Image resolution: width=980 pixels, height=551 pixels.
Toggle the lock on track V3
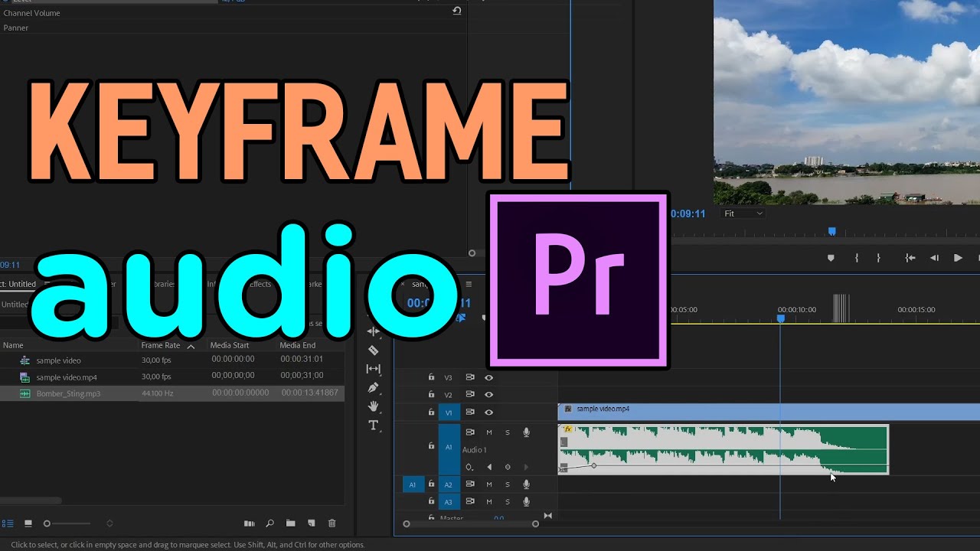(431, 377)
